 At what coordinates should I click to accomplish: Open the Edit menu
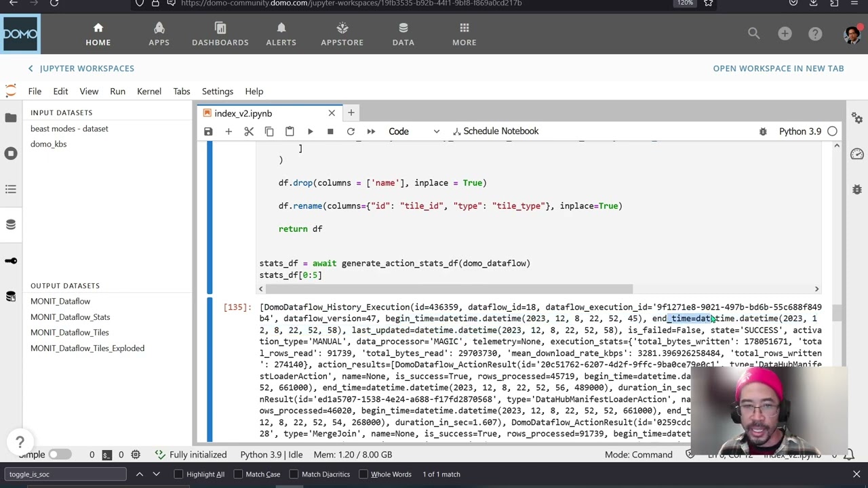point(60,91)
